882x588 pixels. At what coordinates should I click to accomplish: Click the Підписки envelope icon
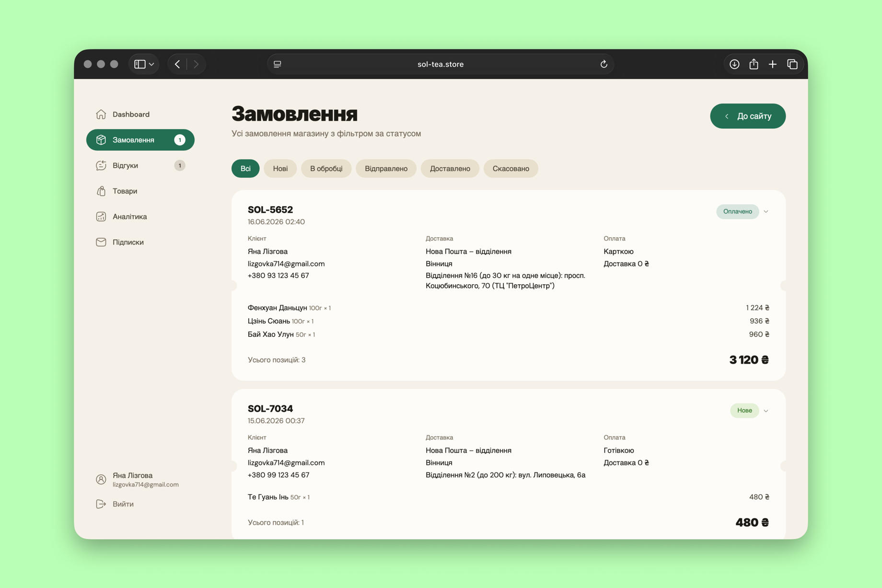tap(101, 242)
